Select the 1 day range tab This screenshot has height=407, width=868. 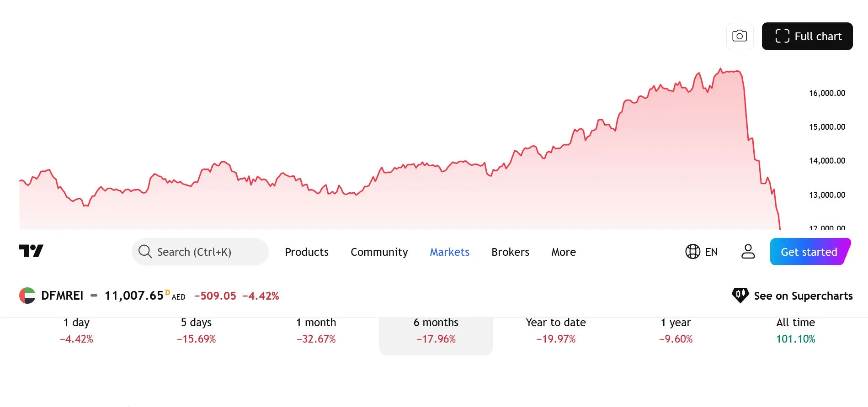76,331
